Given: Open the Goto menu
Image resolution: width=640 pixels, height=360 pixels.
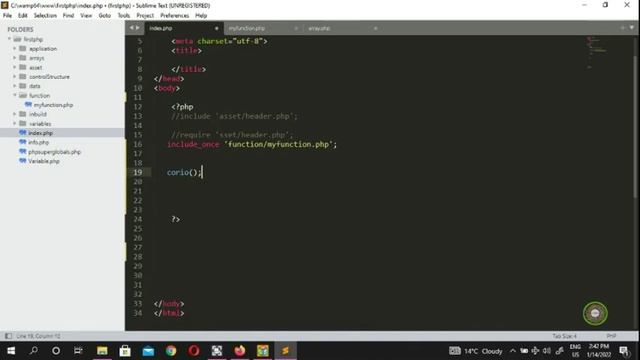Looking at the screenshot, I should pyautogui.click(x=104, y=16).
